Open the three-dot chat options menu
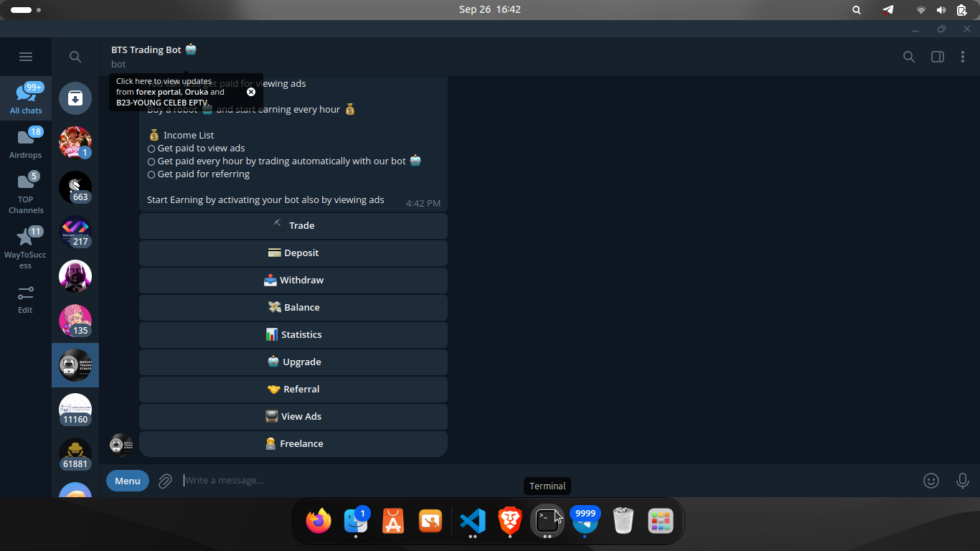Screen dimensions: 980x551 point(963,57)
